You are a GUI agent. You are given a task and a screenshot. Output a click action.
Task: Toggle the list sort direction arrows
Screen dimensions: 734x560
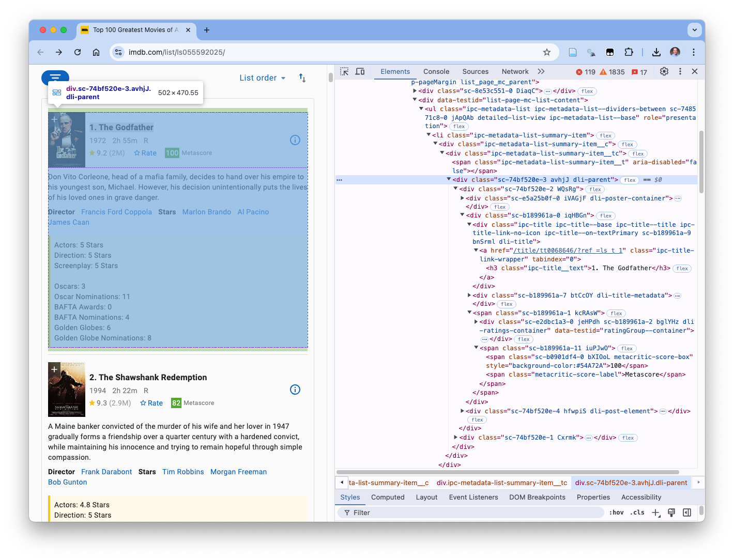click(x=302, y=78)
